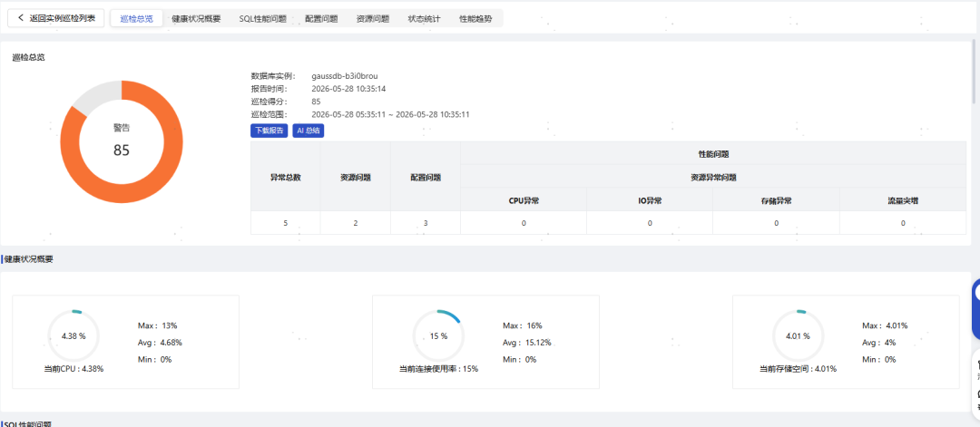This screenshot has width=980, height=427.
Task: Click the storage space ring gauge
Action: pyautogui.click(x=799, y=335)
